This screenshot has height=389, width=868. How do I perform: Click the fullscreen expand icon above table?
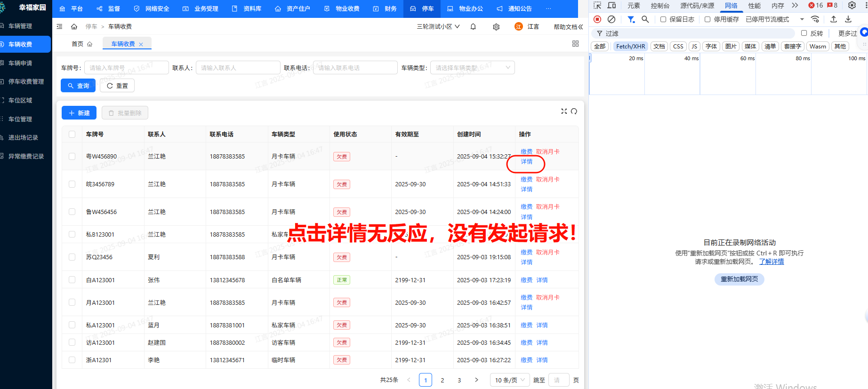564,111
